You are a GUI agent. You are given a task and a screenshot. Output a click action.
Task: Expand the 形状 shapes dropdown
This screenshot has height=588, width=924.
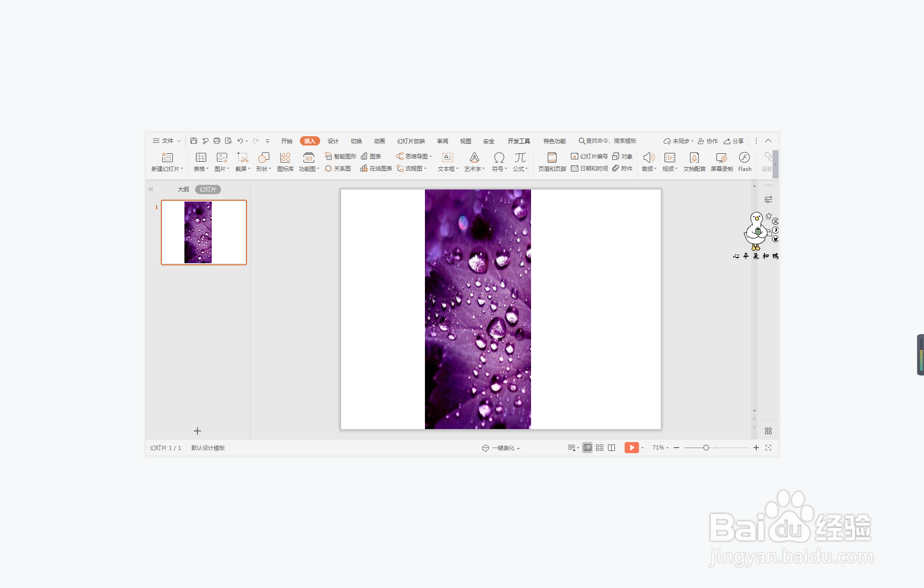pyautogui.click(x=264, y=169)
